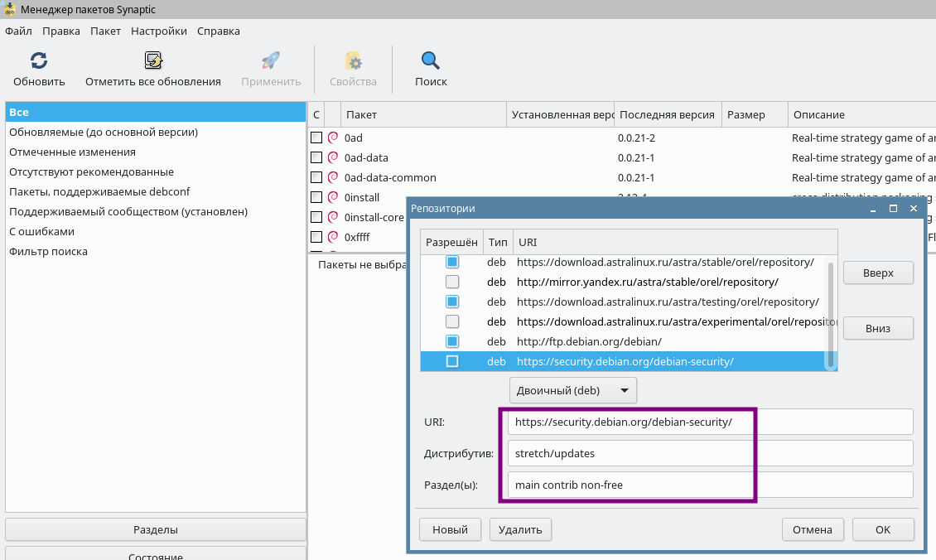The height and width of the screenshot is (560, 936).
Task: Open the Справка menu
Action: (219, 31)
